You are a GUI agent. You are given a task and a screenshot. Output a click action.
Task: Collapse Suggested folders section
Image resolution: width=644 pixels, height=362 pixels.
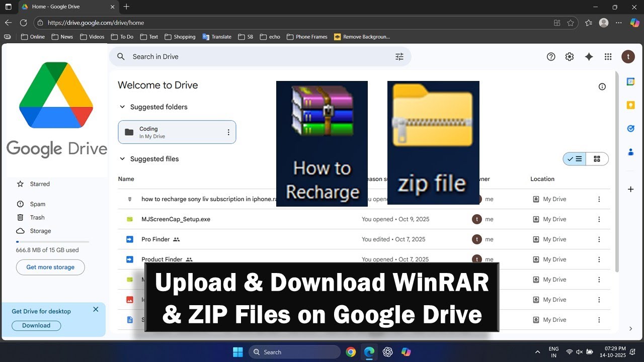click(122, 107)
